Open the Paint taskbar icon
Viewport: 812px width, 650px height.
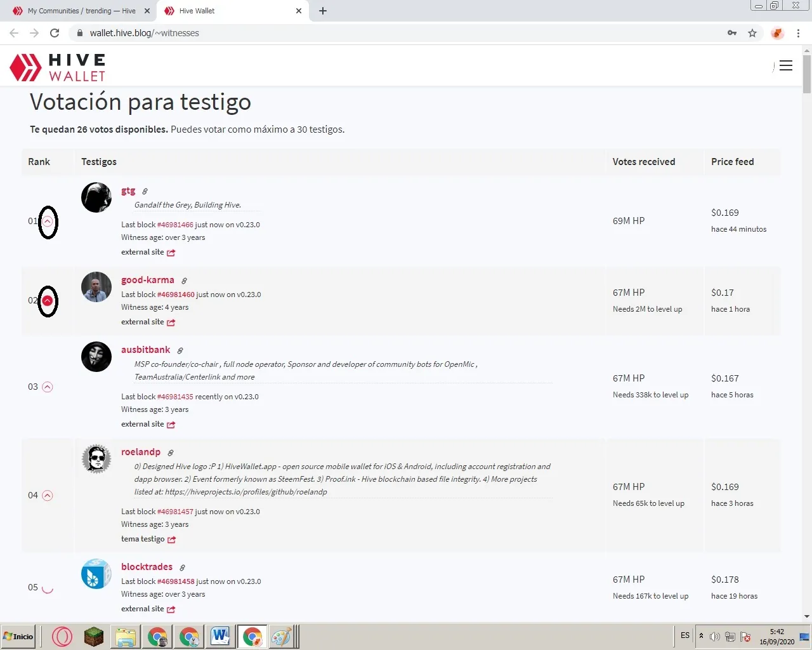point(281,637)
